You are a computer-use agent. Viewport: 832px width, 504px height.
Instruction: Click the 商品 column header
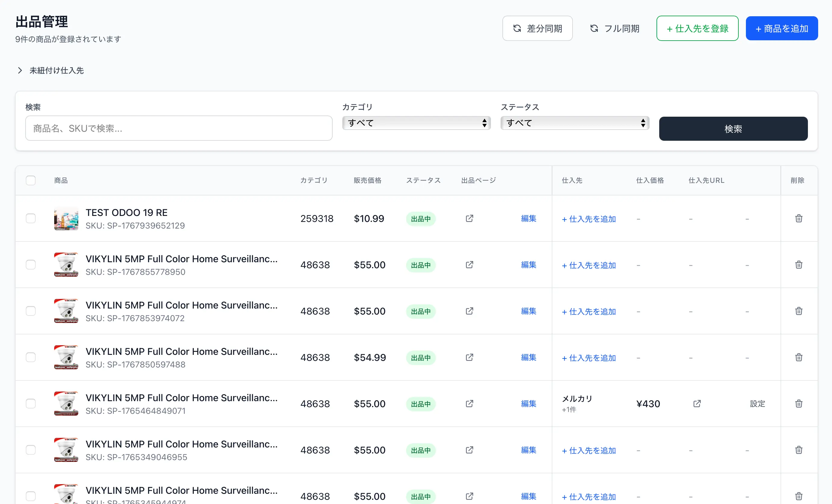coord(61,180)
